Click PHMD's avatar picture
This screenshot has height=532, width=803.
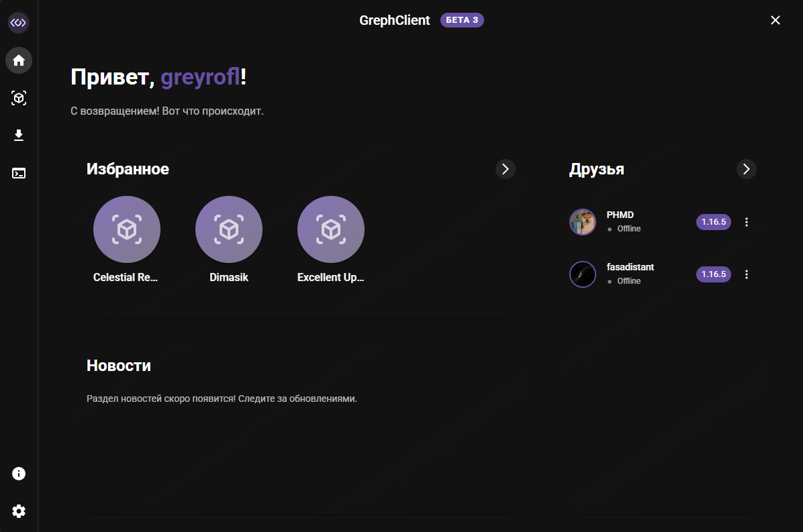(x=583, y=222)
